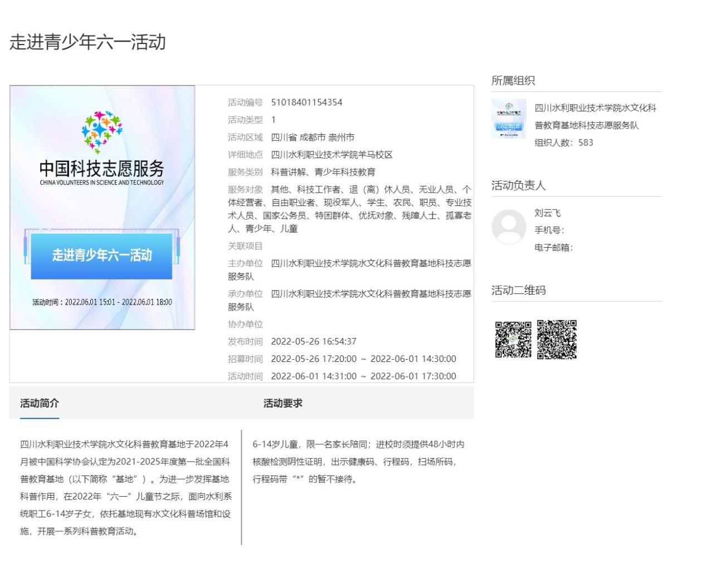The height and width of the screenshot is (588, 707).
Task: Click the China Volunteers colorful logo in poster
Action: pos(102,132)
